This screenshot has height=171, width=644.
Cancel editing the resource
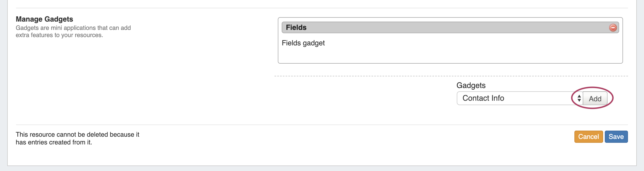[x=588, y=137]
